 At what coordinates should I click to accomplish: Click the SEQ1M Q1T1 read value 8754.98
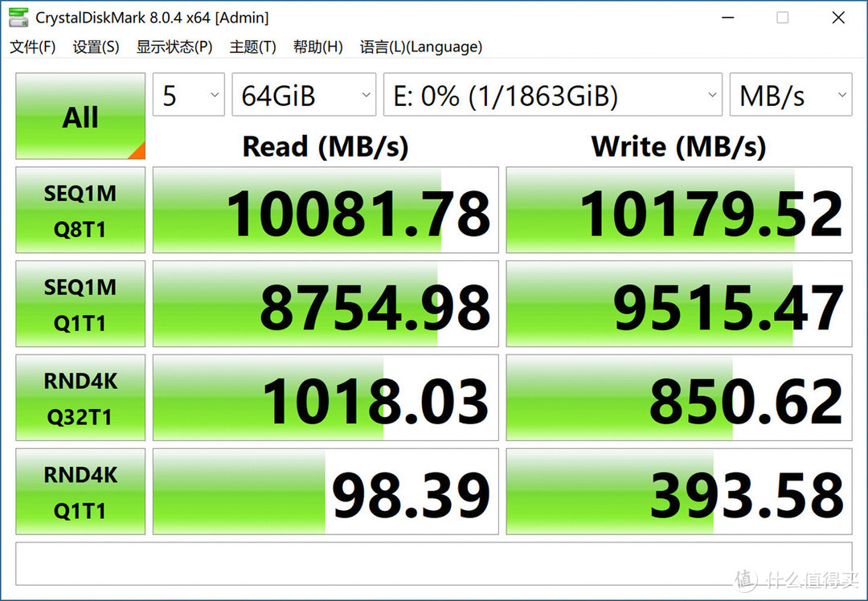[325, 304]
